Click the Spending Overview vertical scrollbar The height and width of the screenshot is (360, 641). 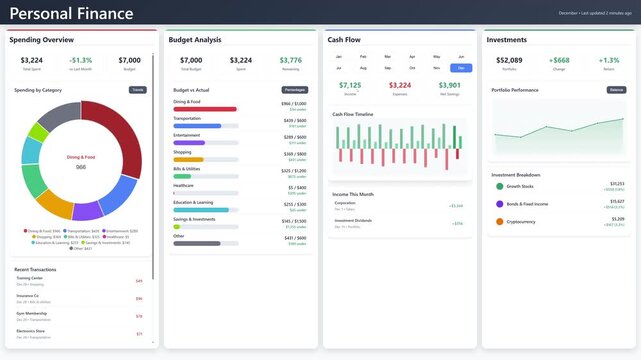coord(153,167)
